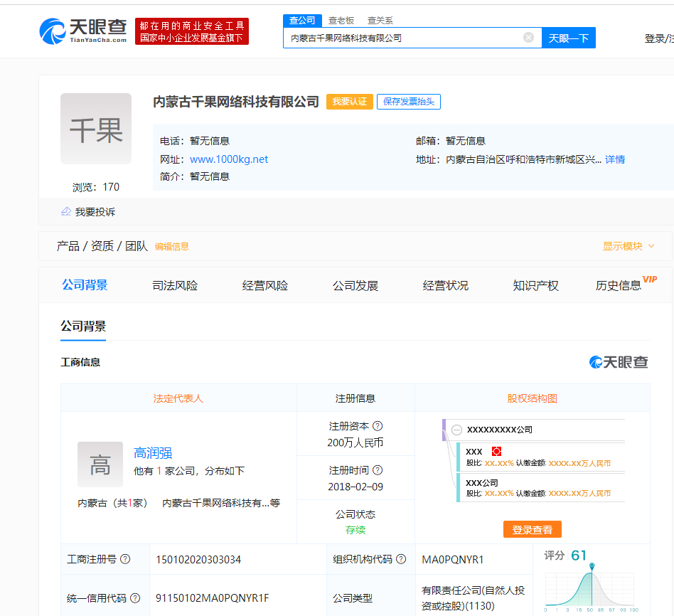Click organization code MA0PQNYR1

point(453,559)
